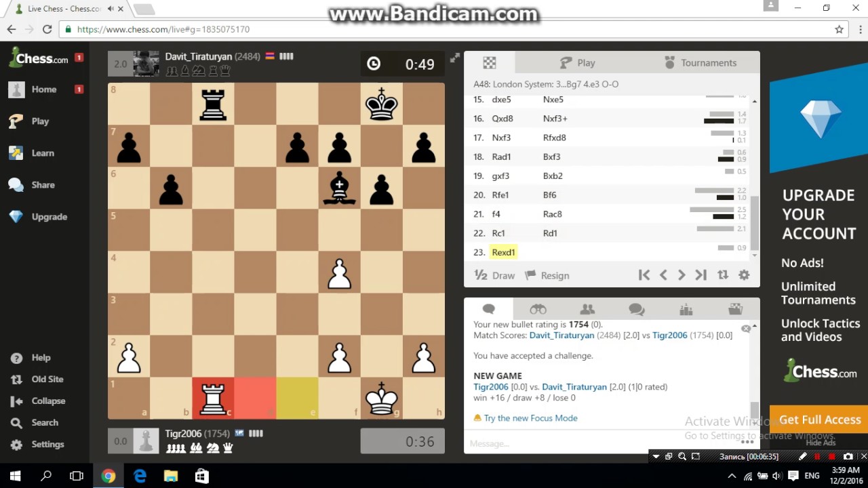Click the white rook on c1
Image resolution: width=868 pixels, height=488 pixels.
coord(213,399)
